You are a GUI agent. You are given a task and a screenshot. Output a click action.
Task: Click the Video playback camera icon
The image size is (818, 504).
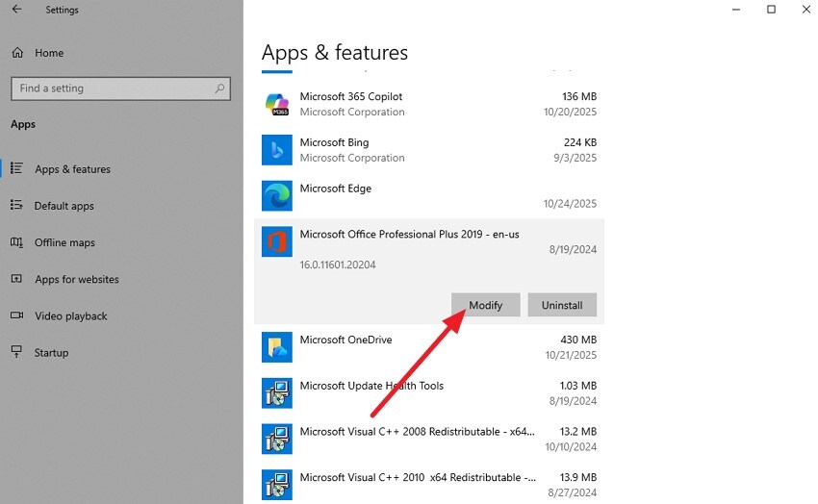[16, 315]
